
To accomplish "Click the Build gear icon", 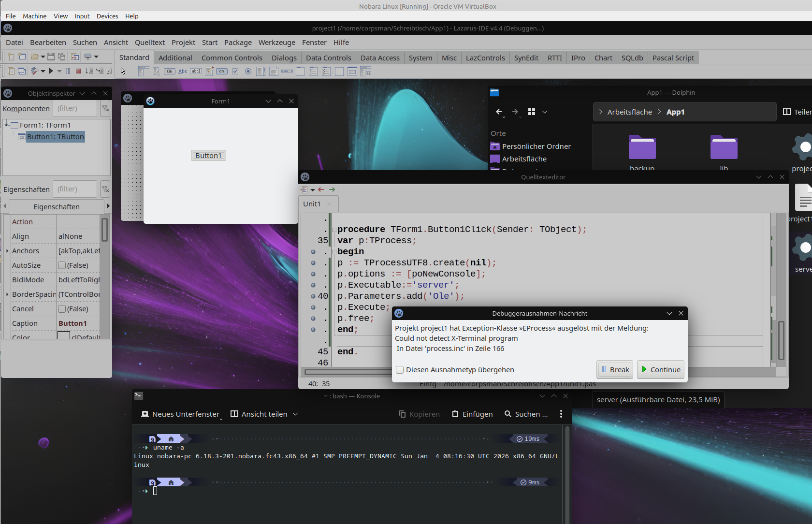I will click(34, 71).
